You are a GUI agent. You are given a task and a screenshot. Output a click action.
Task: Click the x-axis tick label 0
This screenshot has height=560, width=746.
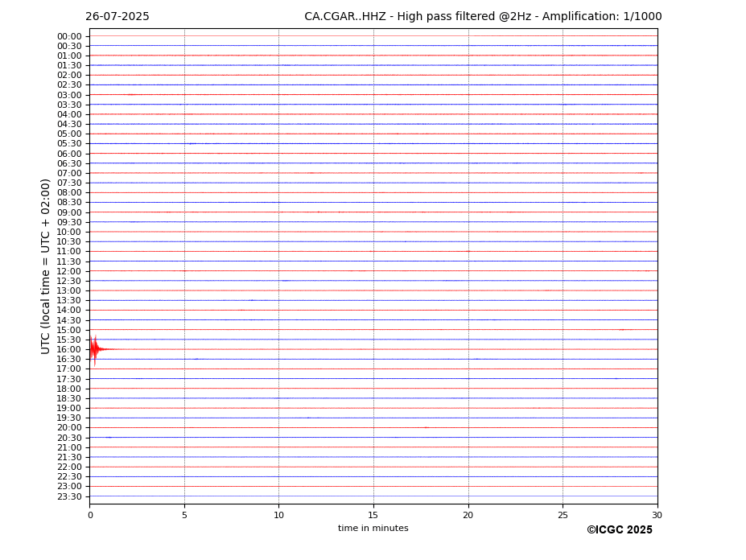tap(90, 515)
